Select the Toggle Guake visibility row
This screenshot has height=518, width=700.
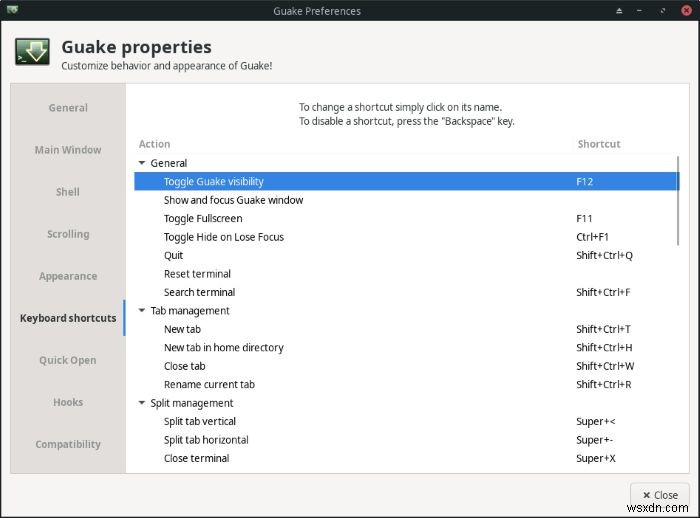[406, 181]
